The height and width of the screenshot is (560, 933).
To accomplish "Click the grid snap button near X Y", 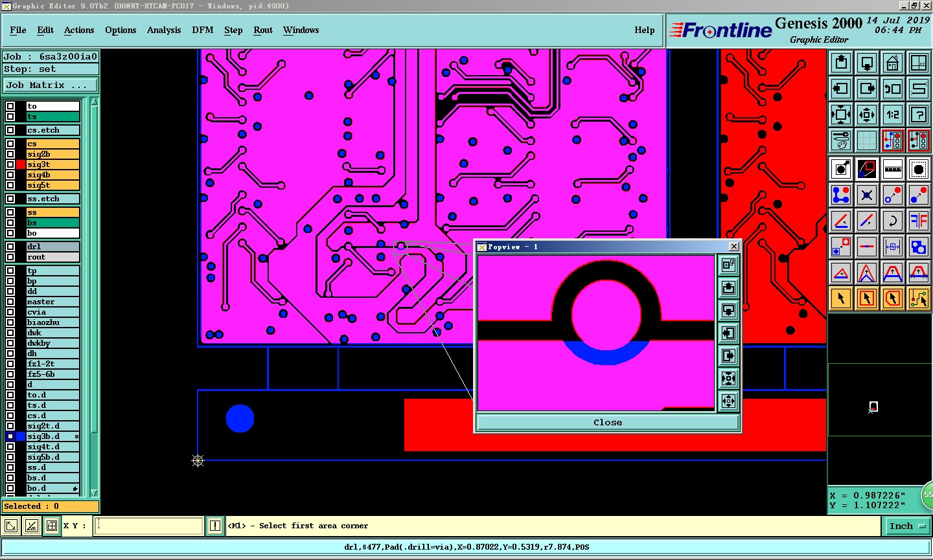I will 52,526.
